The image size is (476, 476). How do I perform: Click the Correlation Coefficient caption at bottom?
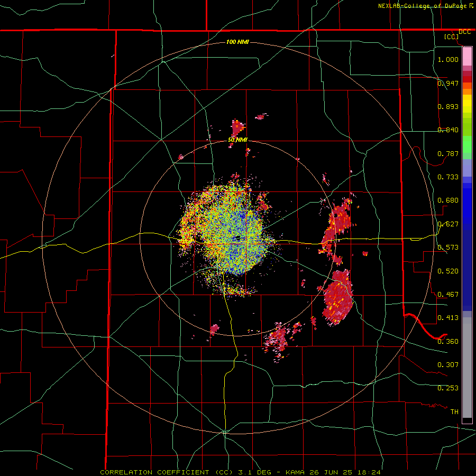click(x=240, y=472)
